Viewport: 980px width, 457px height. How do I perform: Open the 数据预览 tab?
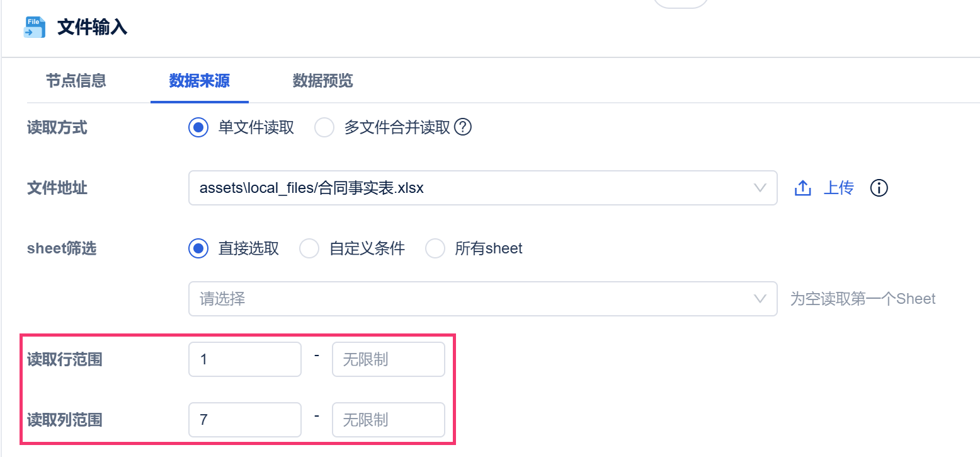(322, 81)
